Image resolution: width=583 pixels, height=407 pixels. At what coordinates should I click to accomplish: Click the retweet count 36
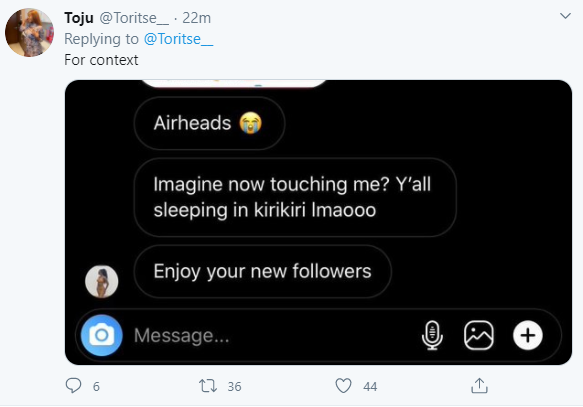(x=234, y=387)
